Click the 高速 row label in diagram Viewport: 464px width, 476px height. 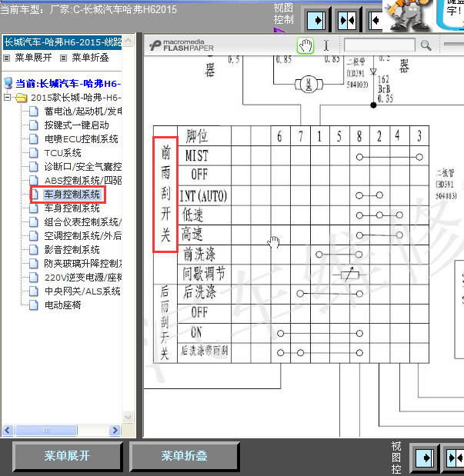[192, 235]
